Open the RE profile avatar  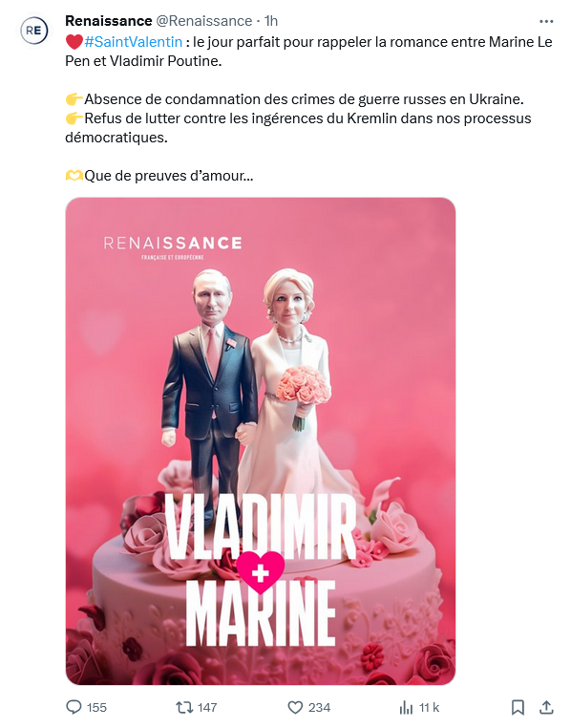[33, 31]
